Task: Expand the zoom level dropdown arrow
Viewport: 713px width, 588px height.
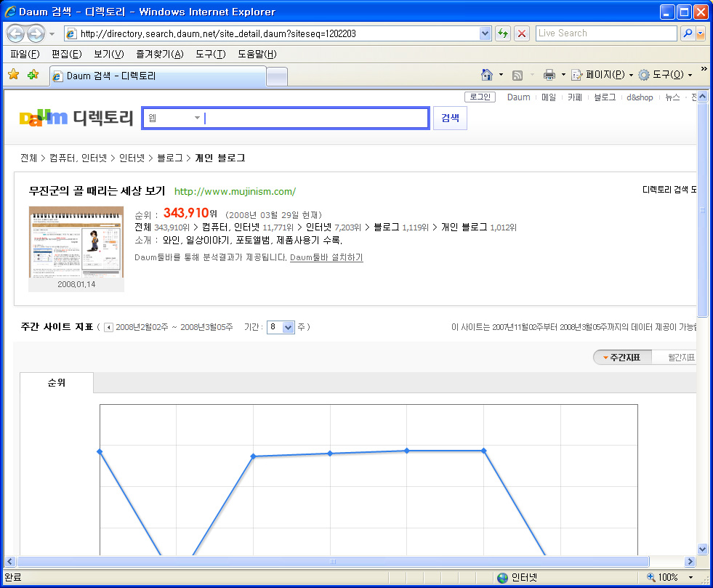Action: (x=690, y=578)
